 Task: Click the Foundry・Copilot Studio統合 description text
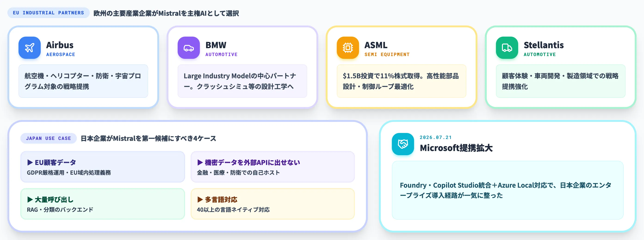[x=506, y=190]
